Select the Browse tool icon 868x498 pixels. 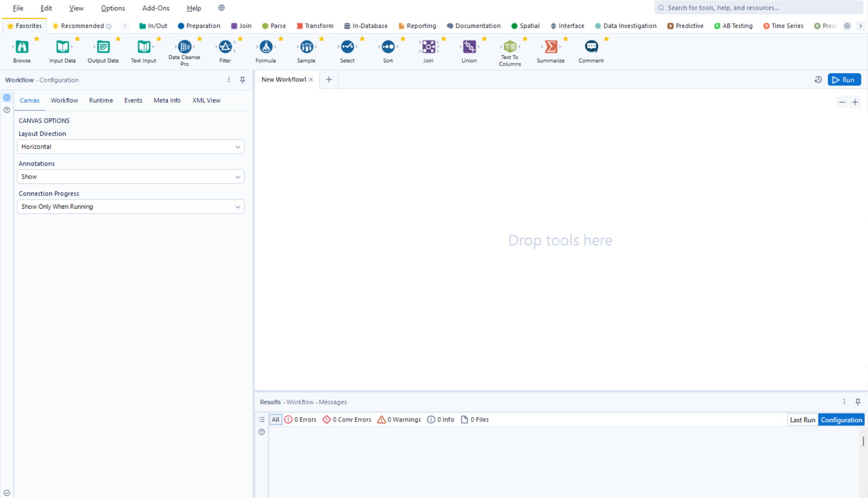[22, 47]
